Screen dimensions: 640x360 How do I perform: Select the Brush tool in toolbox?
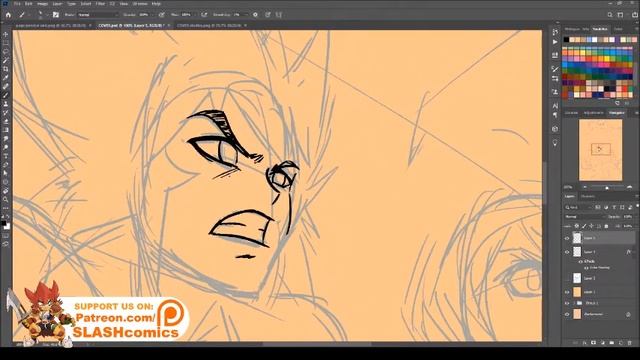5,95
